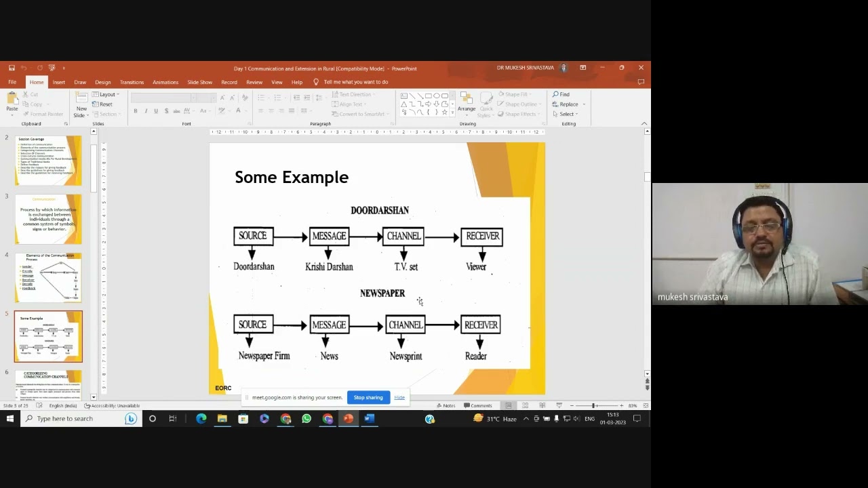The image size is (868, 488).
Task: Toggle text Shadow in Font group
Action: 166,111
